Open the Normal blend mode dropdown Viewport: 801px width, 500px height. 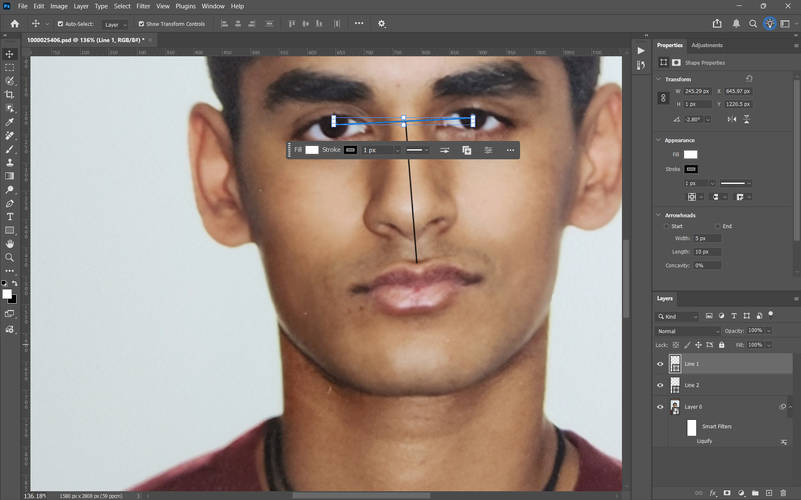point(688,331)
